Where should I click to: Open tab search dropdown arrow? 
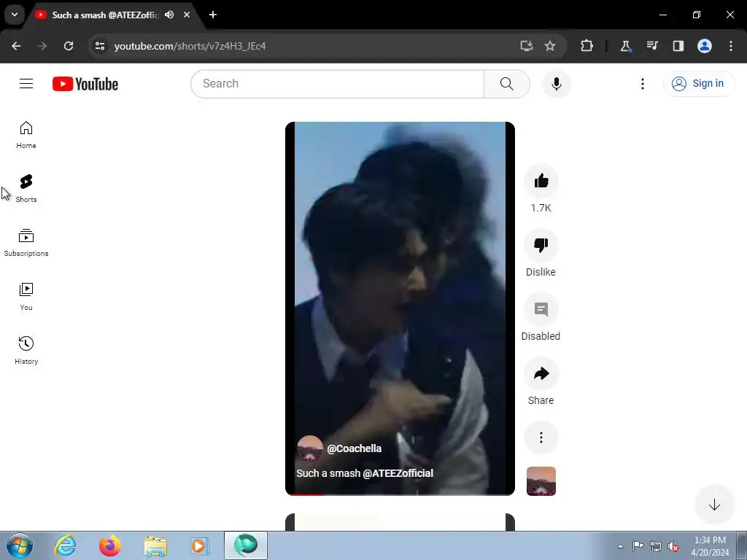click(15, 15)
